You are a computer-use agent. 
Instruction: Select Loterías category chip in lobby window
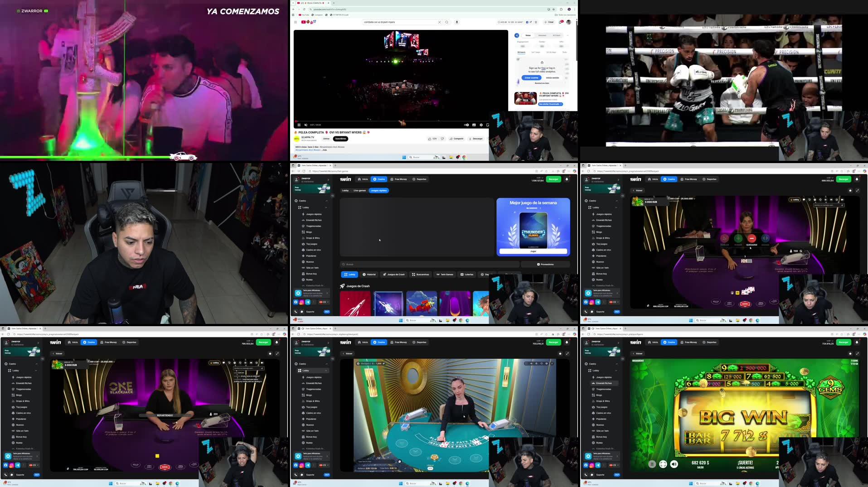pos(467,275)
